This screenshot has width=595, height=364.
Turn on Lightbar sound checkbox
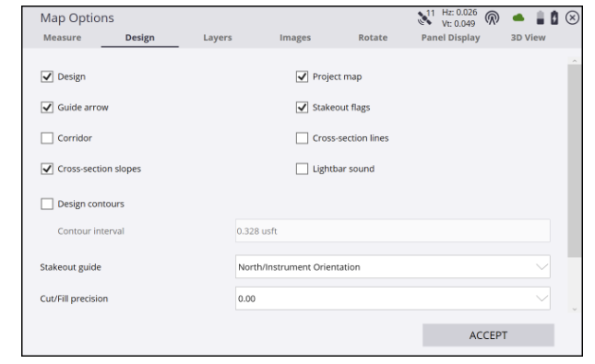pyautogui.click(x=302, y=169)
